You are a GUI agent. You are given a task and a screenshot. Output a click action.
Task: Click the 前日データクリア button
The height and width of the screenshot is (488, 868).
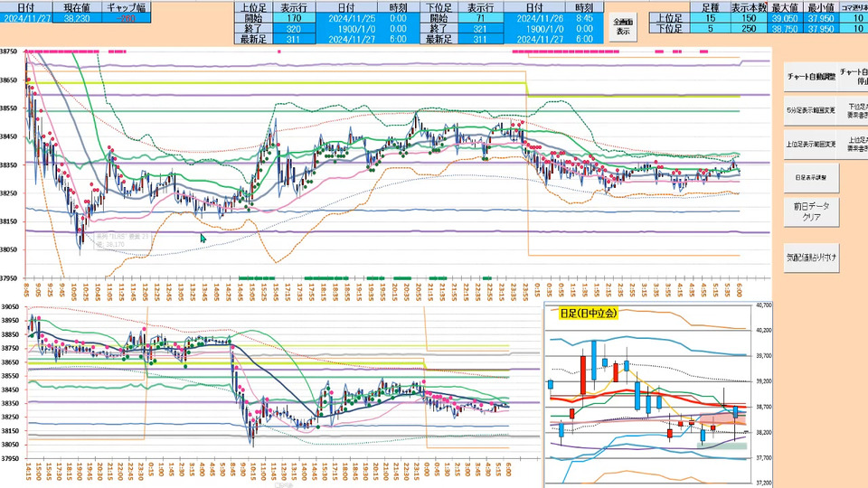811,211
